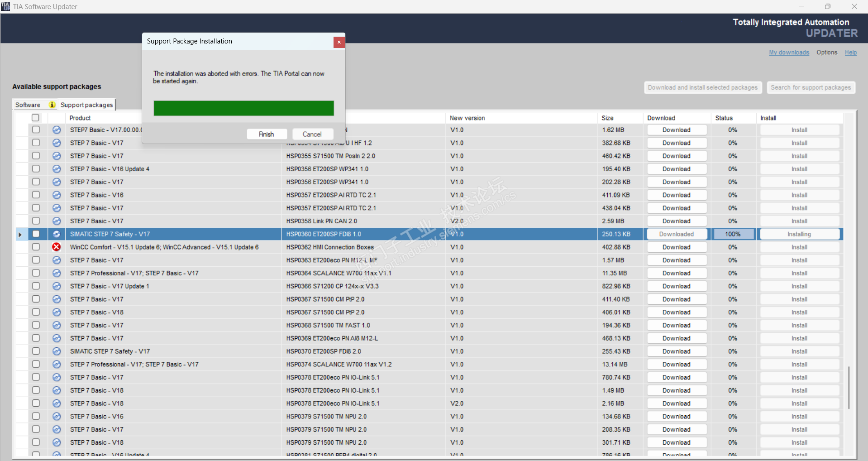Click the status icon on the V18 HSP0379 row

[x=57, y=442]
